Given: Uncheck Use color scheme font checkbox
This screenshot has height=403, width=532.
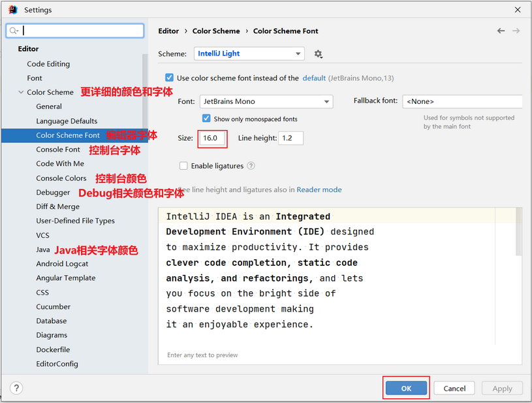Looking at the screenshot, I should [169, 78].
